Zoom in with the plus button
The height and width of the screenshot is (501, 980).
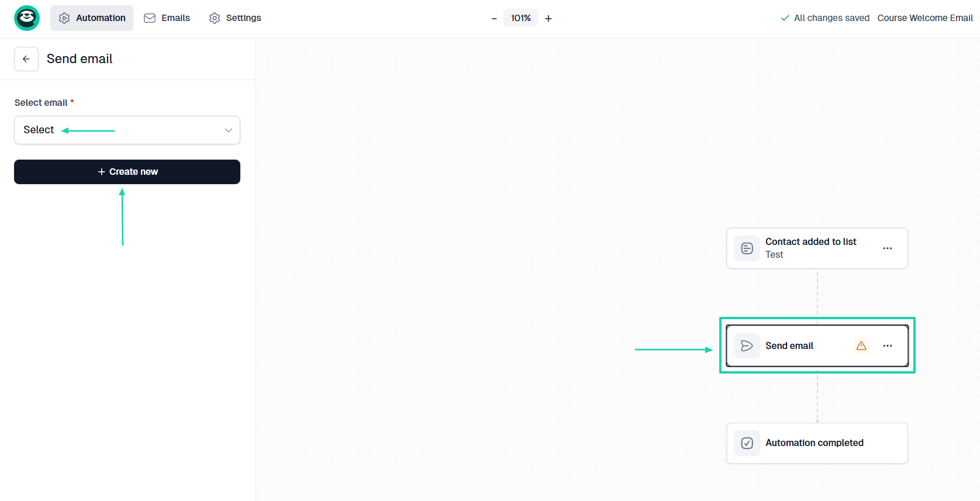coord(548,19)
